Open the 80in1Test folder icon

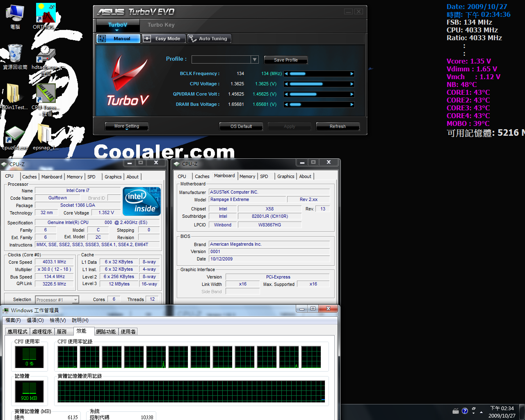(x=15, y=97)
